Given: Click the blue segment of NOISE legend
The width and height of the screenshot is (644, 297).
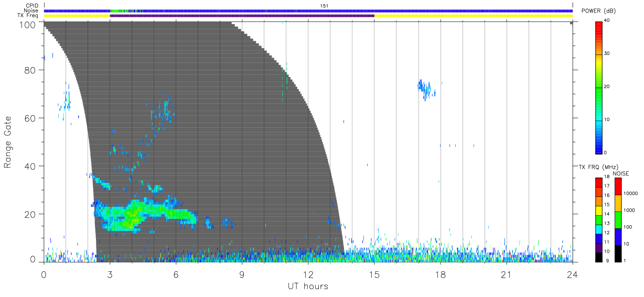Looking at the screenshot, I should [618, 236].
